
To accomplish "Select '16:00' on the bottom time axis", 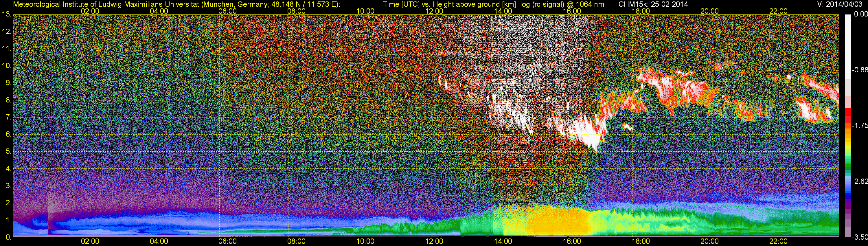I will click(x=572, y=242).
